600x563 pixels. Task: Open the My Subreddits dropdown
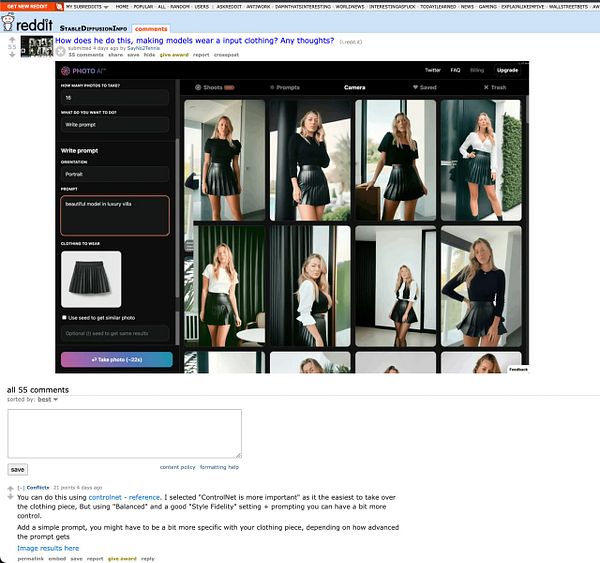[87, 7]
